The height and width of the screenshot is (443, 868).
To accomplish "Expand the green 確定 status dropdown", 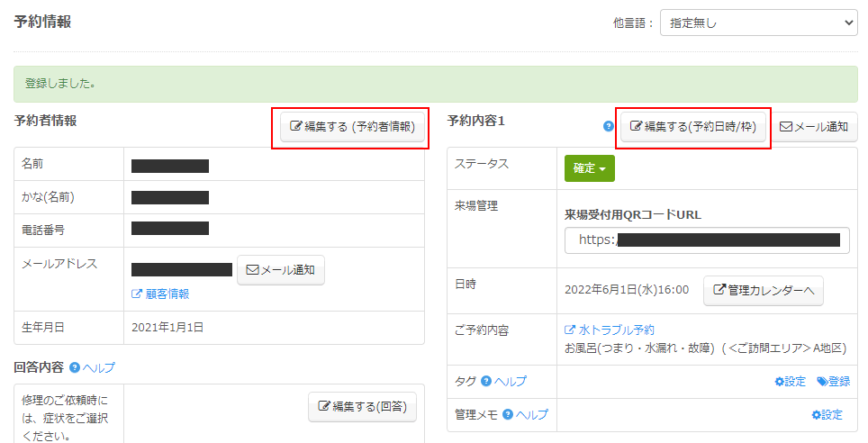I will point(589,168).
